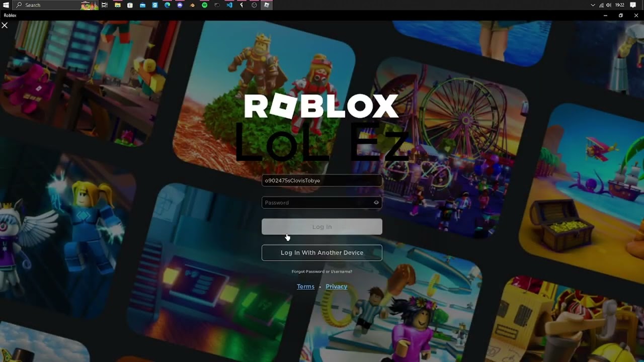644x362 pixels.
Task: Open Spotify from the taskbar
Action: 204,5
